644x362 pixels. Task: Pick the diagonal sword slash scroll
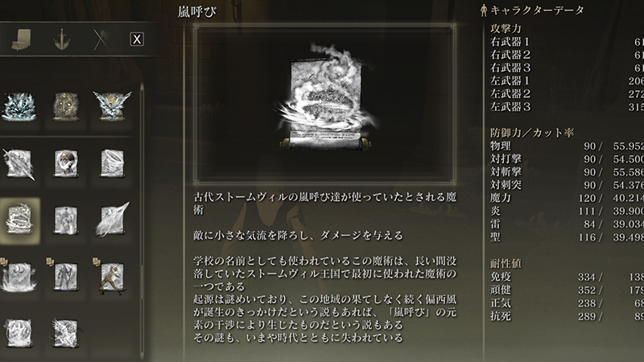pos(19,163)
